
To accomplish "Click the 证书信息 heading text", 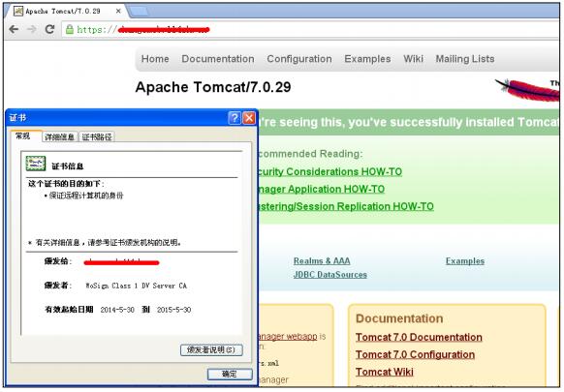I will tap(68, 166).
